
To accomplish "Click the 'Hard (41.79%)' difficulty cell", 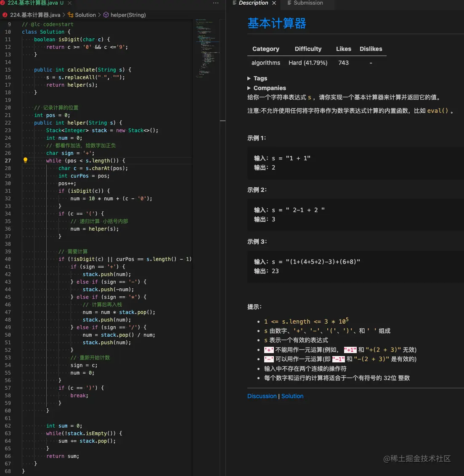I will (x=308, y=63).
